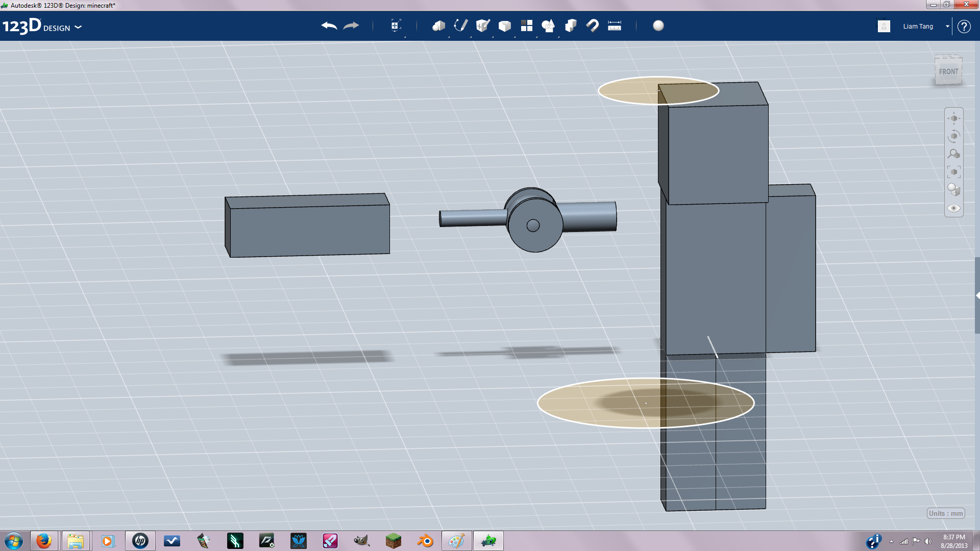Open the clock showing 8:37 PM

(x=954, y=541)
